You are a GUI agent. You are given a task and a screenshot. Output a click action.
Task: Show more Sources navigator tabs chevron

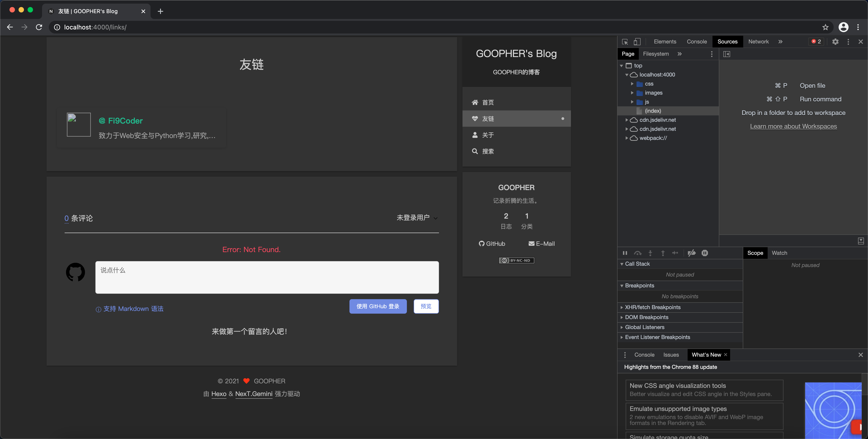[680, 54]
